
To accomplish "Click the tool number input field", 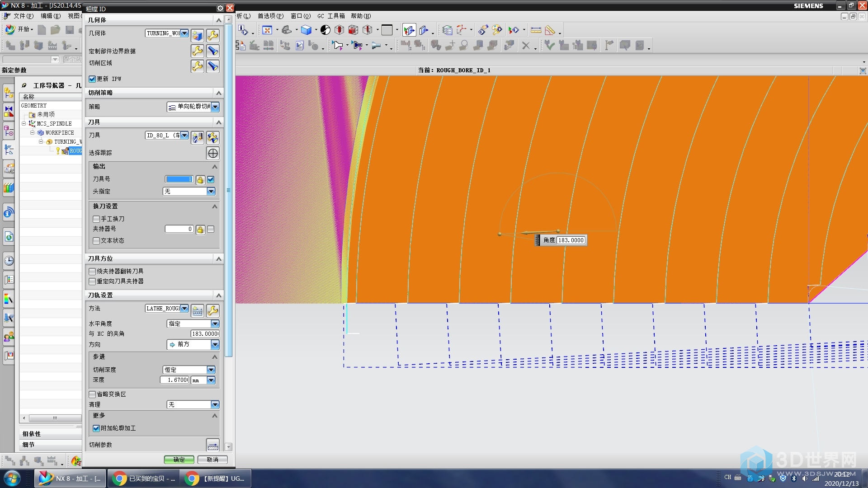I will pyautogui.click(x=179, y=179).
